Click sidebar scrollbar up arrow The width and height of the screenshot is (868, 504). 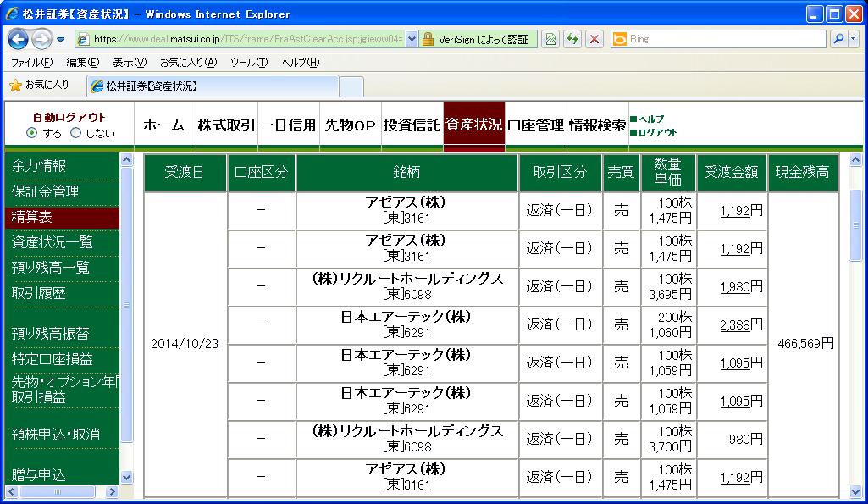(x=127, y=160)
